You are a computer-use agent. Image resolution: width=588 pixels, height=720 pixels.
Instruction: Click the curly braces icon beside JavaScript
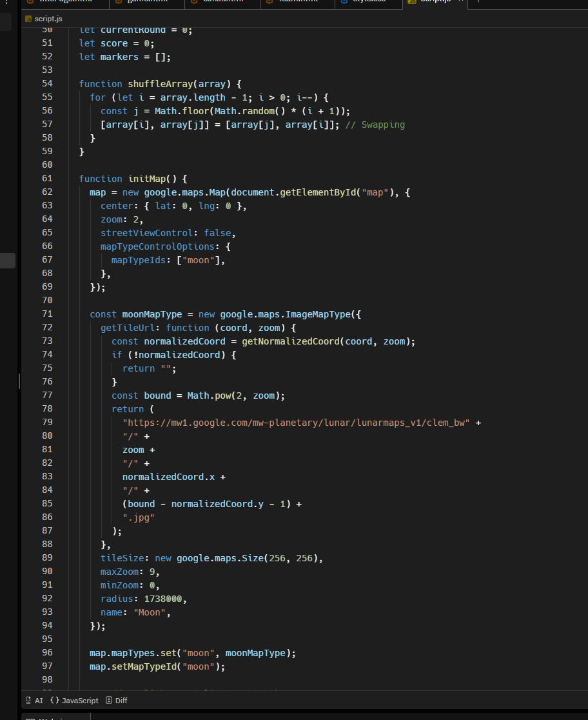point(55,700)
